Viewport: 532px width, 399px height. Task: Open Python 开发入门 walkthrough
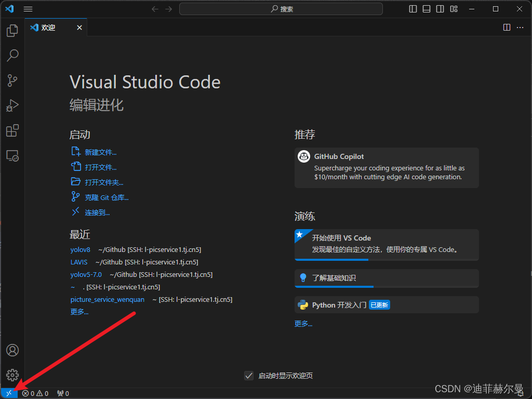pyautogui.click(x=387, y=304)
